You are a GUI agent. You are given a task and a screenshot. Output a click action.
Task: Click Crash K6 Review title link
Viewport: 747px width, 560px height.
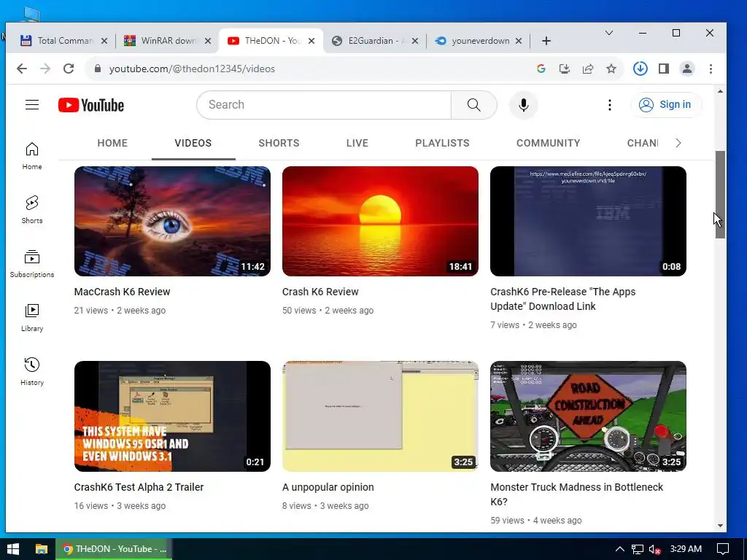tap(320, 292)
